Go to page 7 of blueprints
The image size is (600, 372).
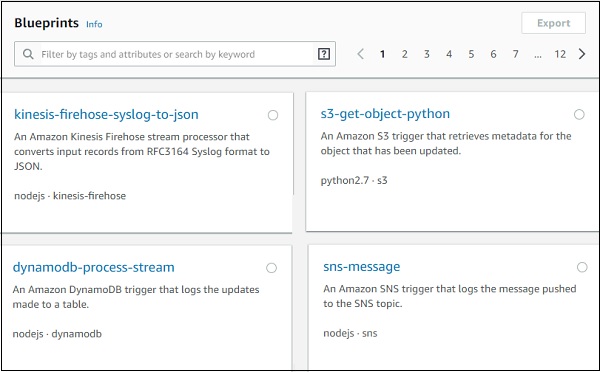coord(515,54)
